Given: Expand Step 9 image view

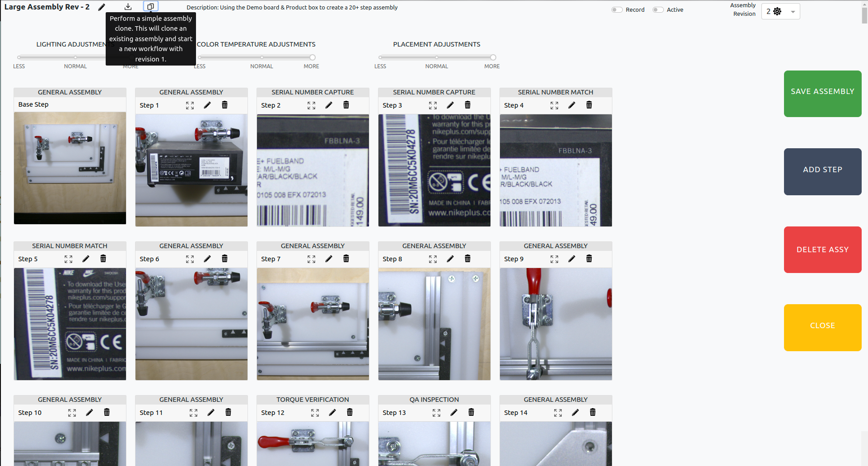Looking at the screenshot, I should [x=554, y=259].
